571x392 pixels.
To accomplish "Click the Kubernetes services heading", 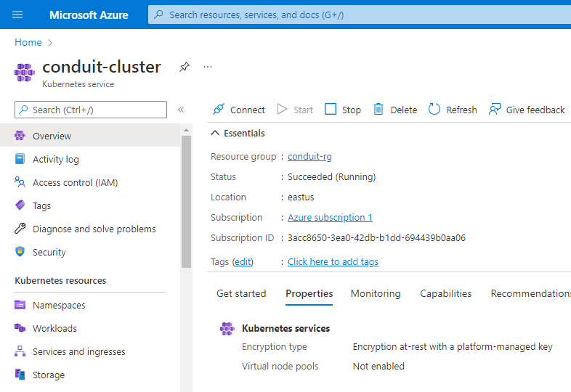I will pos(286,328).
